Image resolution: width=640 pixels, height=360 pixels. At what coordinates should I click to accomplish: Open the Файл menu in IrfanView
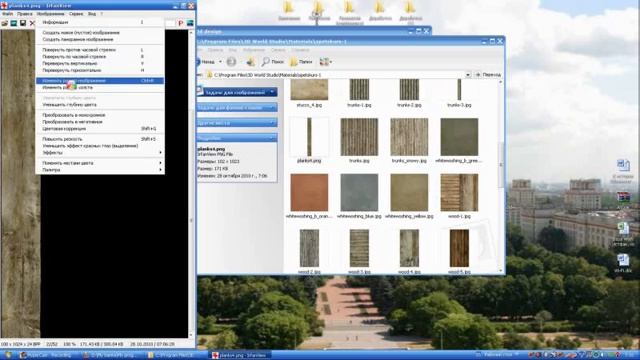point(7,14)
